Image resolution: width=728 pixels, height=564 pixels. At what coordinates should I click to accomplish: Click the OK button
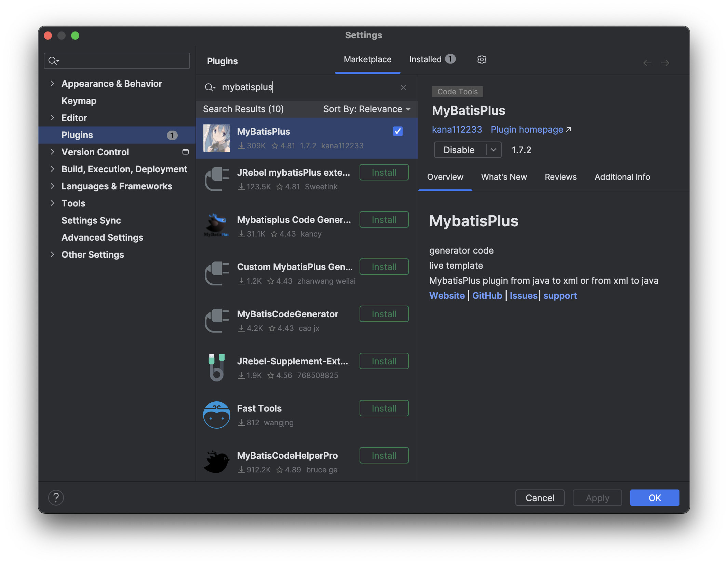click(x=655, y=498)
